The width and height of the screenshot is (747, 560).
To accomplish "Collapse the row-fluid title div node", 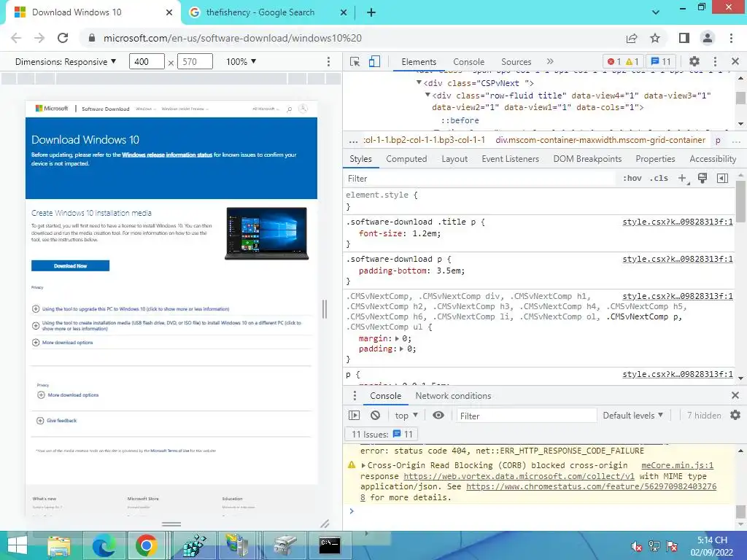I will (x=427, y=95).
